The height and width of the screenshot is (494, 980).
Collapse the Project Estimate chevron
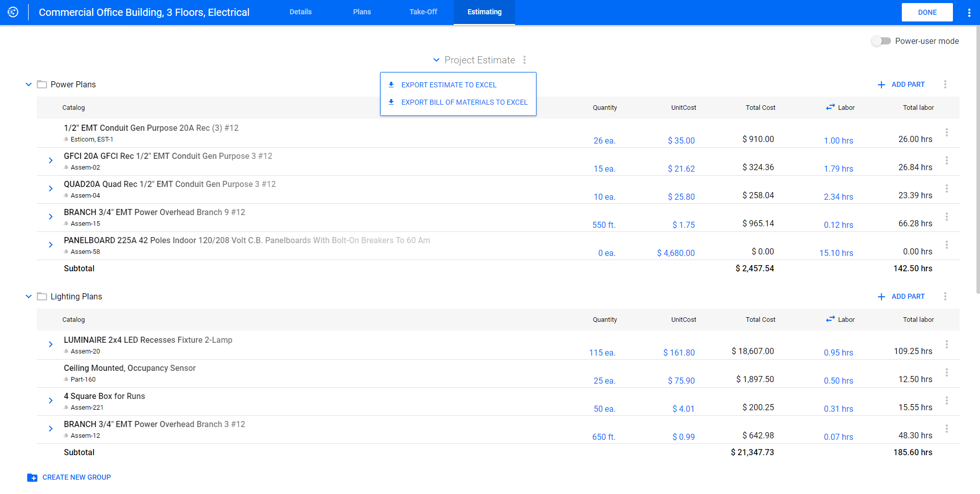point(436,60)
